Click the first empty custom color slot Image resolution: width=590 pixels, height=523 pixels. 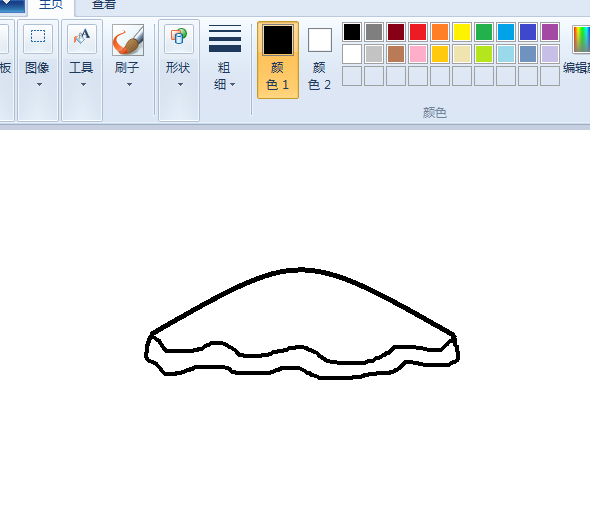pyautogui.click(x=352, y=76)
